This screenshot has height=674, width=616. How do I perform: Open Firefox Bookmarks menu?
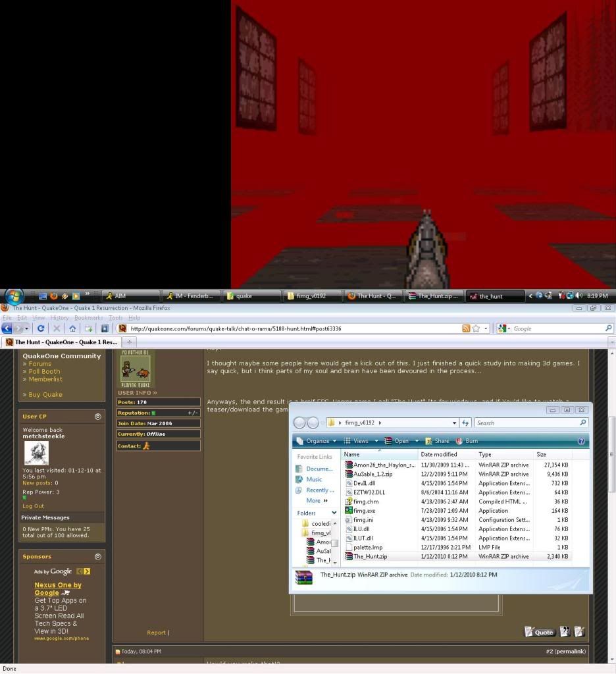89,318
